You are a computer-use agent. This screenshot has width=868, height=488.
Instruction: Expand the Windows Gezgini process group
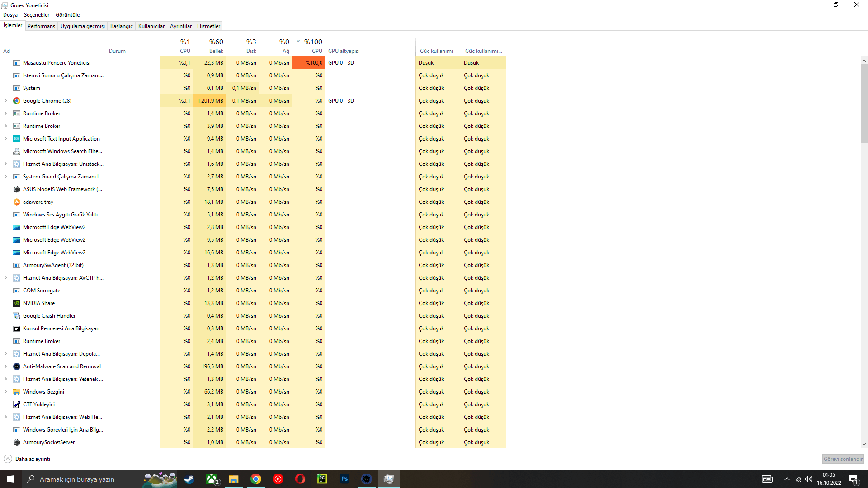[5, 392]
